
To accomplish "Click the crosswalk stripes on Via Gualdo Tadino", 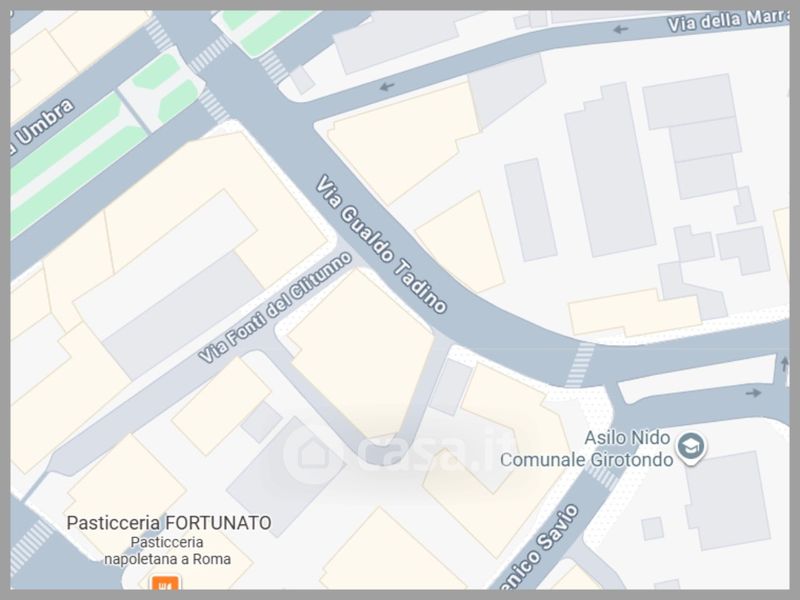I will [580, 364].
